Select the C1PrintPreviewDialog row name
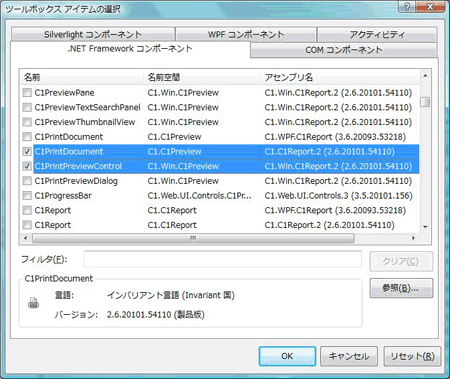 point(76,181)
